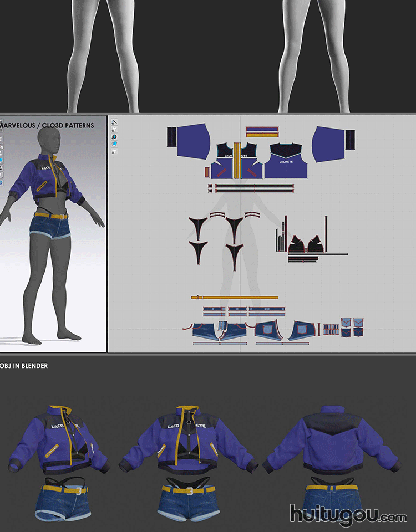Click the blue fabric square icon in 2D toolbar

[114, 143]
